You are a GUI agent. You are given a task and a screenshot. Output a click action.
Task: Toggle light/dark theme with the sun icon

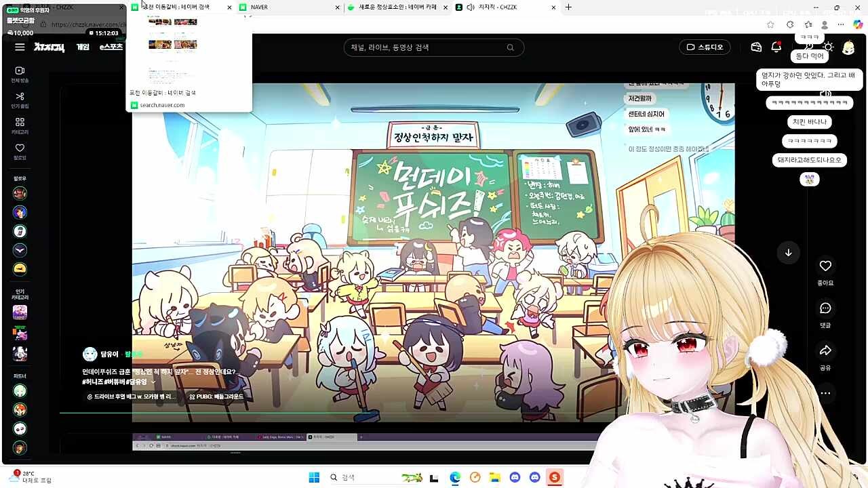tap(828, 47)
